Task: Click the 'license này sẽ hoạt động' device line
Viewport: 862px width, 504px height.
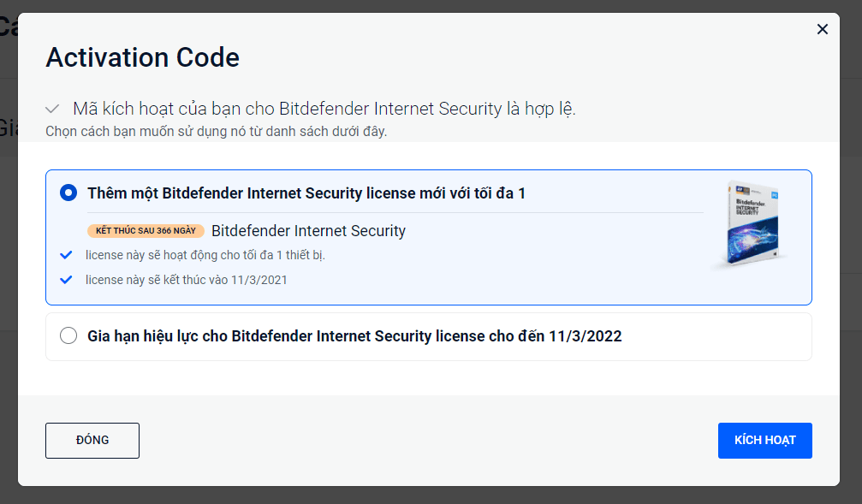Action: tap(205, 255)
